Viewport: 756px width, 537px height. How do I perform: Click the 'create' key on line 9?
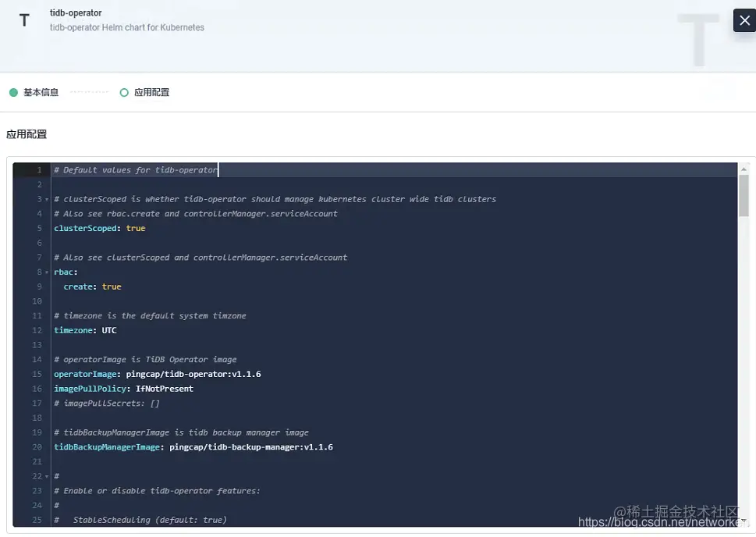[77, 286]
